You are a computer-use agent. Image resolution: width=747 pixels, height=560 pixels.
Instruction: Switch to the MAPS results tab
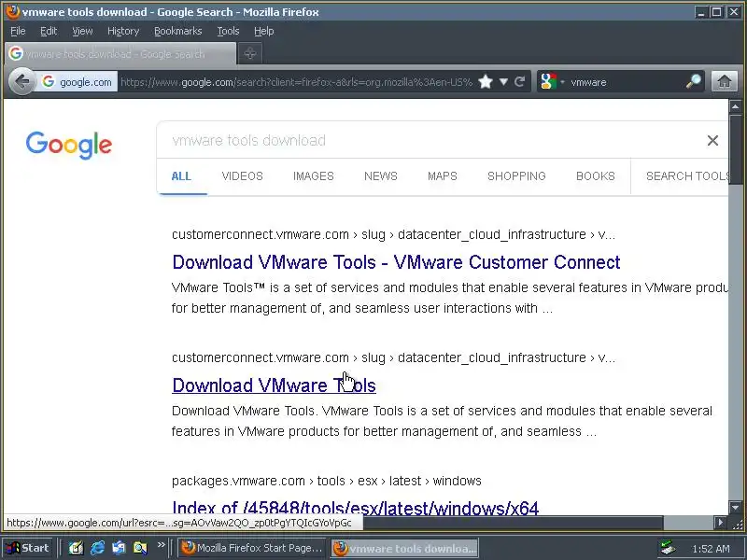[x=442, y=176]
